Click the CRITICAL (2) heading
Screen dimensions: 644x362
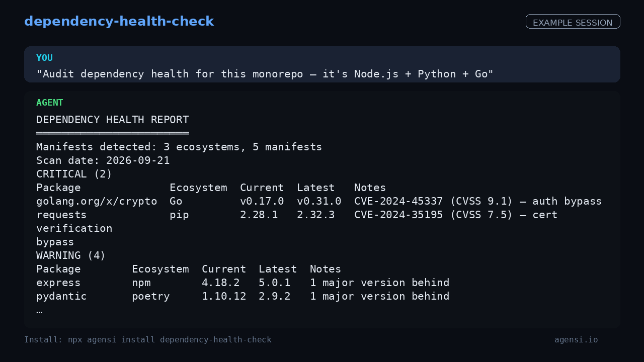(x=74, y=174)
